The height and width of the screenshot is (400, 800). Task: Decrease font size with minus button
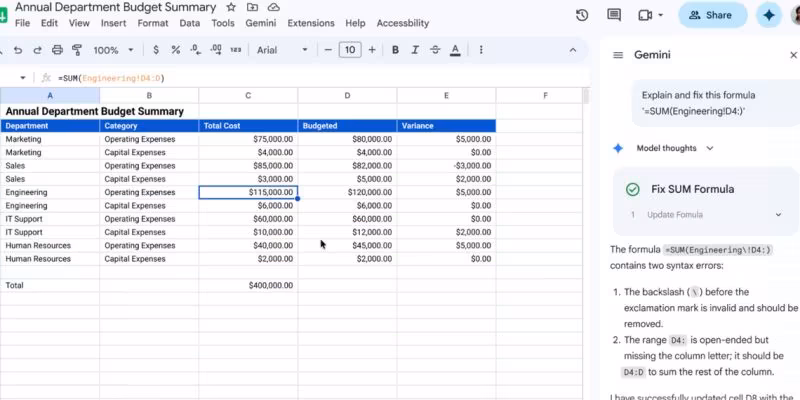328,50
